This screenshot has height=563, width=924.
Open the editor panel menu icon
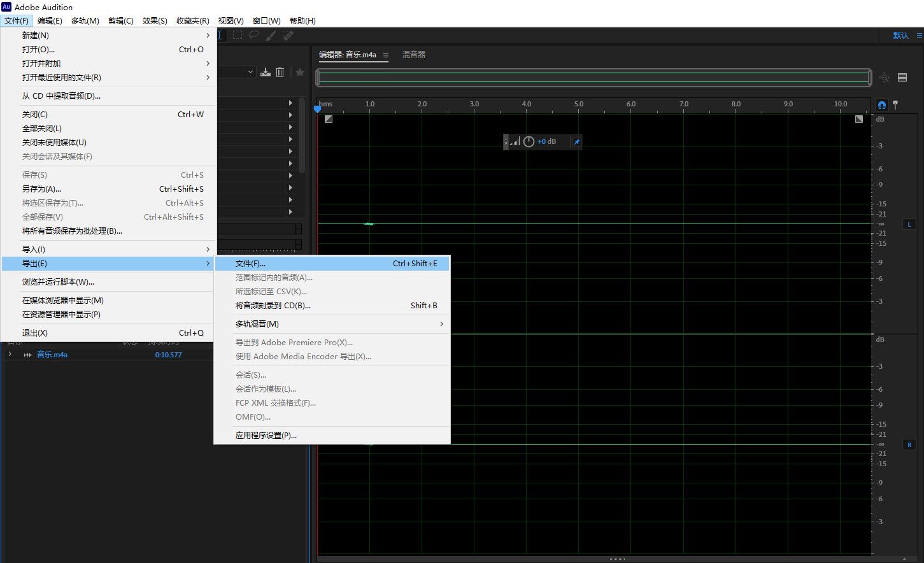[385, 55]
